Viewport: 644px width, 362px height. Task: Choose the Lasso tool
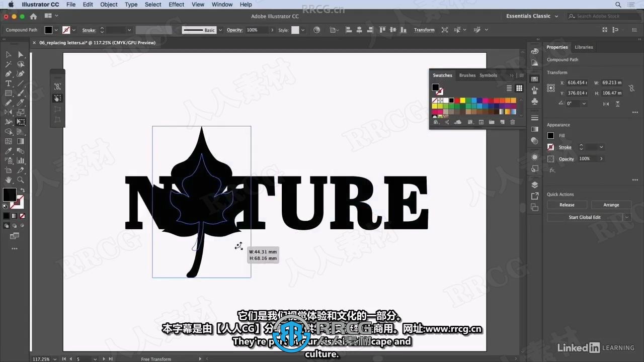click(21, 64)
